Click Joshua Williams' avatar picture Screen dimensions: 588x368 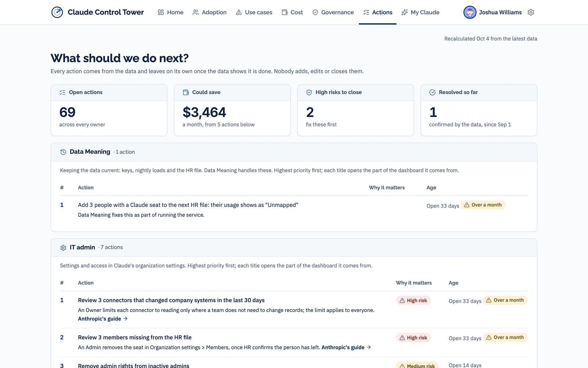[470, 12]
